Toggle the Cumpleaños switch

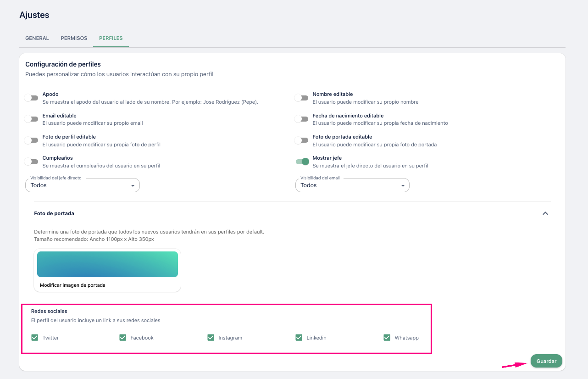(x=31, y=162)
